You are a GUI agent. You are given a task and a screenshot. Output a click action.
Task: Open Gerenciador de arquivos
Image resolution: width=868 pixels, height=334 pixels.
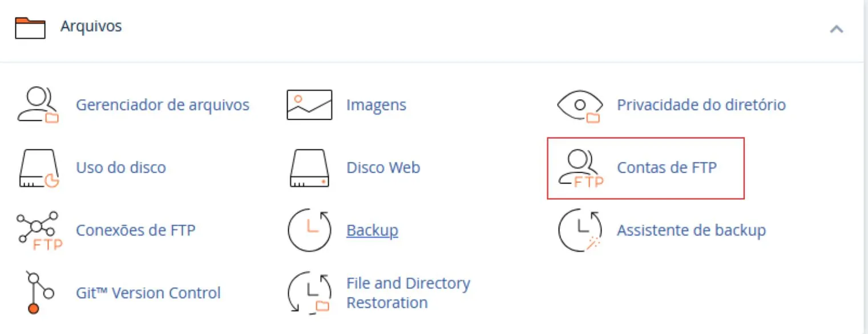162,105
